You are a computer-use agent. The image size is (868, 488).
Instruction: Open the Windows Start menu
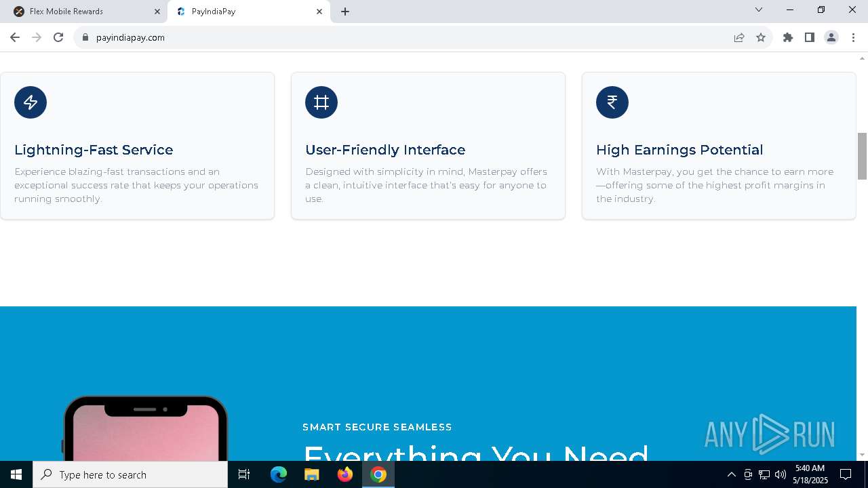coord(16,474)
